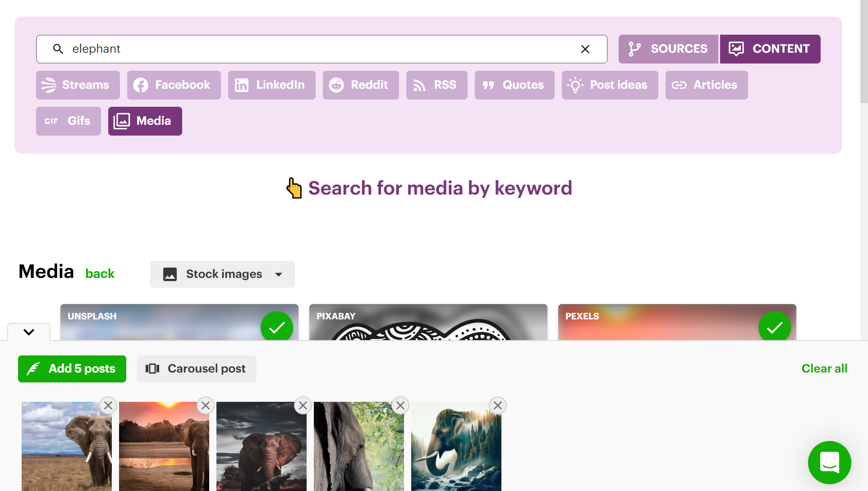
Task: Switch to the CONTENT tab
Action: tap(770, 49)
